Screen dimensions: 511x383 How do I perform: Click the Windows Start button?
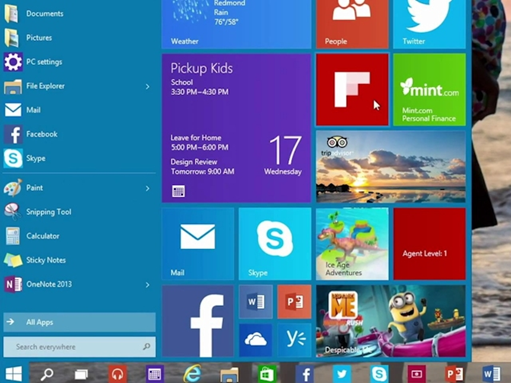click(14, 373)
